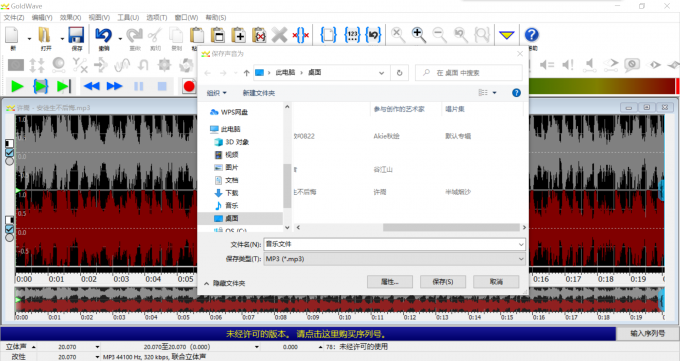Open the 效果(X) menu
680x361 pixels.
click(70, 17)
